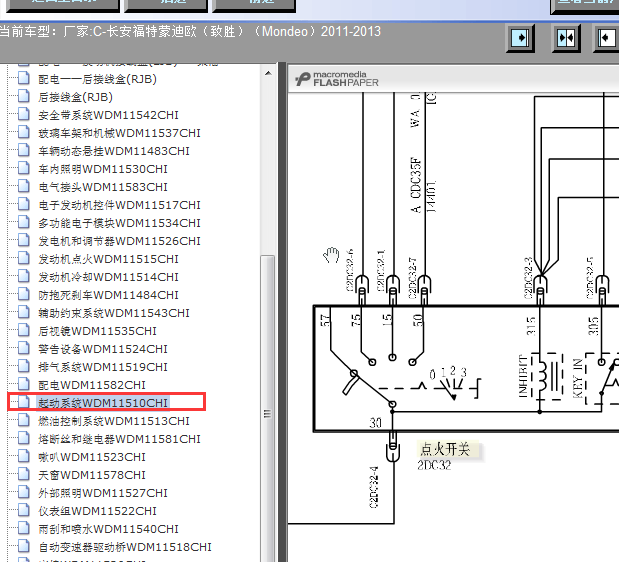619x562 pixels.
Task: Open 配电WDM11582CHI document
Action: 92,385
